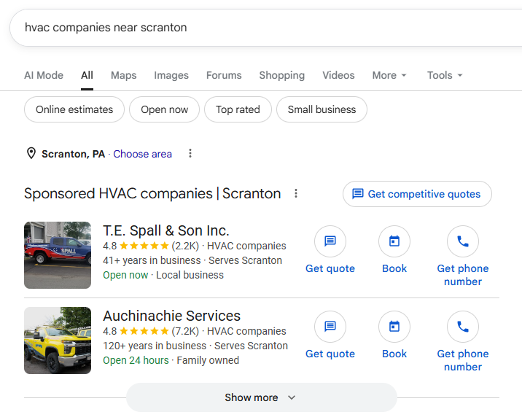Screen dimensions: 522x420
Task: Toggle the Top rated filter chip
Action: coord(238,109)
